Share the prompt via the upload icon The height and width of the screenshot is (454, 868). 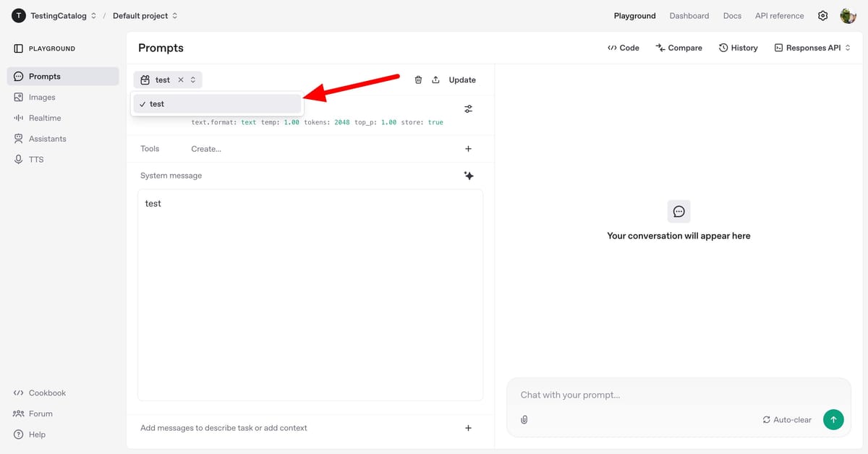[437, 80]
